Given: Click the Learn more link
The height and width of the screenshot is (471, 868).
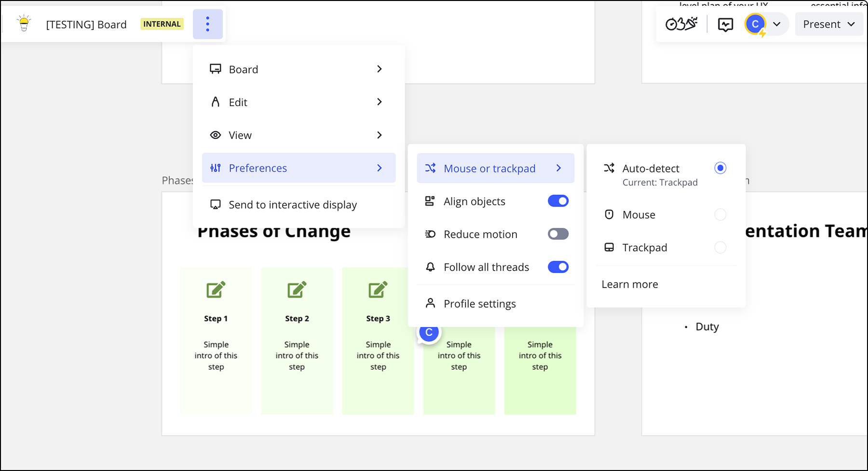Looking at the screenshot, I should [630, 284].
